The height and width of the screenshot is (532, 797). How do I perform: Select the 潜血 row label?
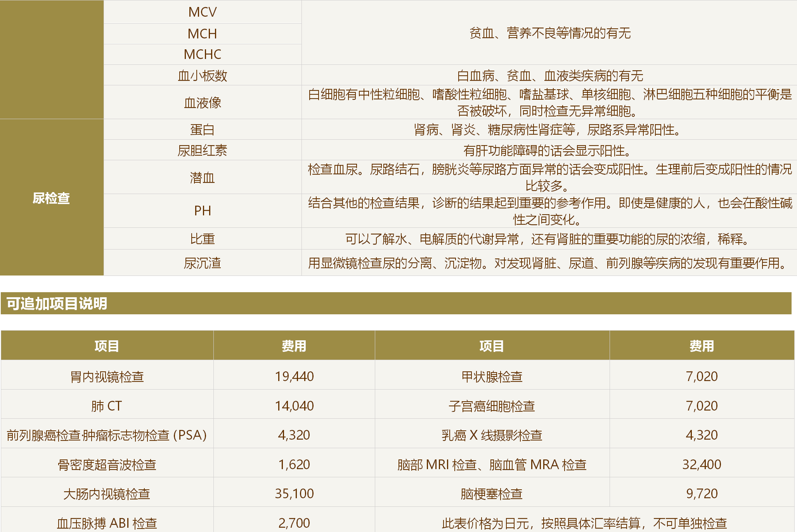[x=203, y=177]
